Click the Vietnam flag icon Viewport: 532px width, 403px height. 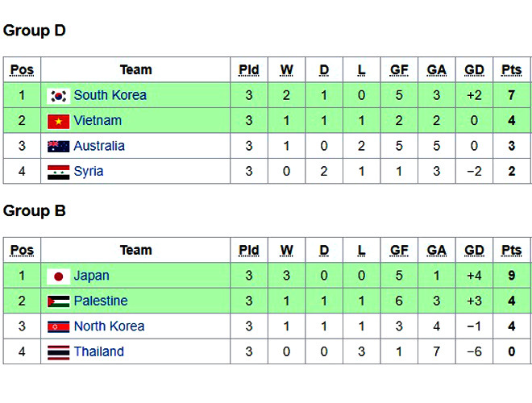[x=58, y=122]
